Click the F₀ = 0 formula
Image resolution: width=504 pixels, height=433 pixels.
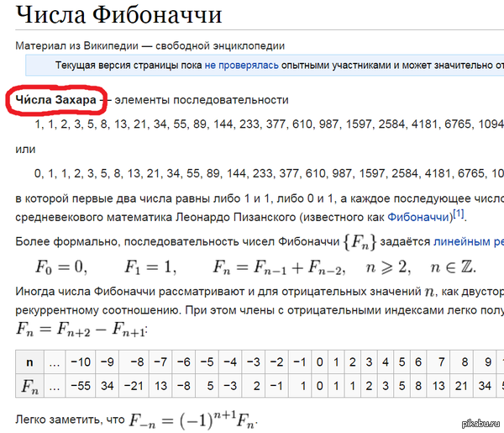(x=61, y=267)
